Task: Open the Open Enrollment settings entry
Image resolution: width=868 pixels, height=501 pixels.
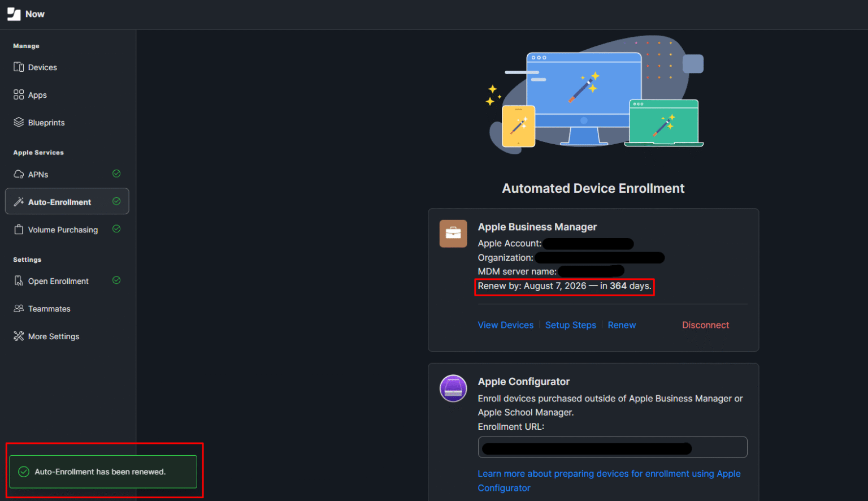Action: click(58, 280)
